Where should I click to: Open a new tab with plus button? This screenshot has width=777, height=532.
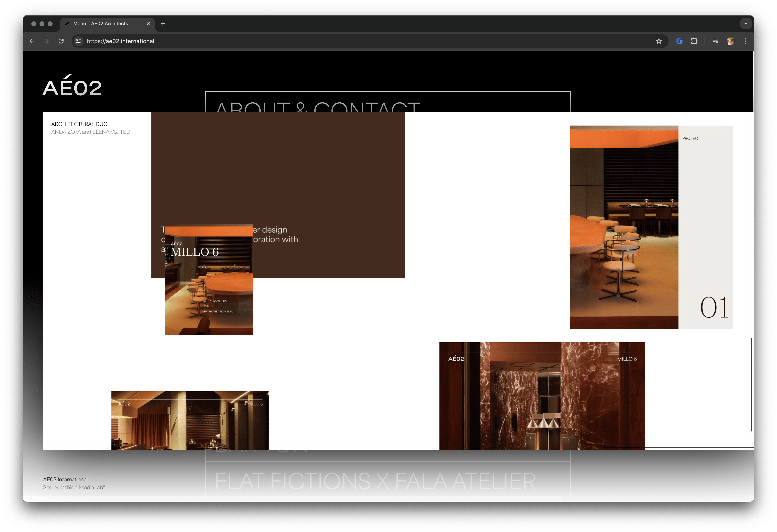pos(163,24)
